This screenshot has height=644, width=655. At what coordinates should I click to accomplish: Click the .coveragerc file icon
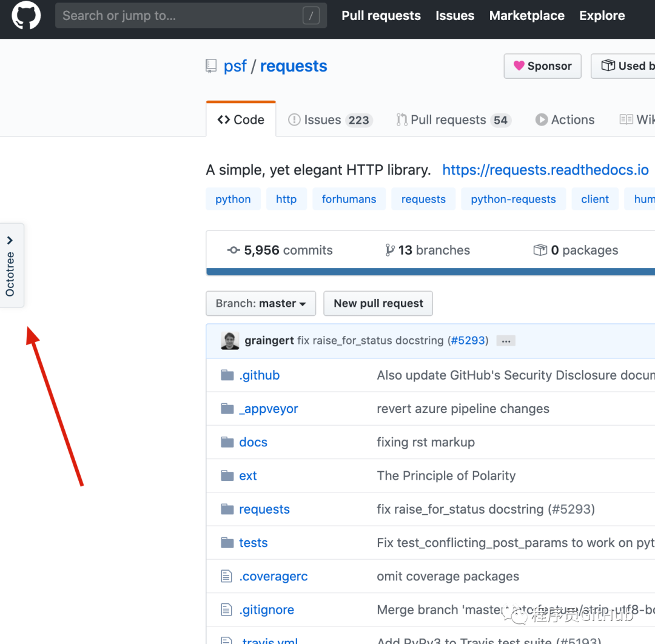coord(226,576)
